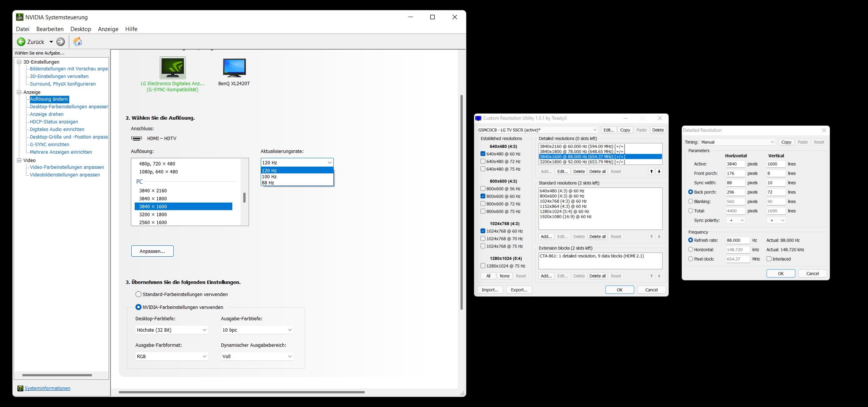Open the Datei menu
This screenshot has width=868, height=407.
click(23, 29)
